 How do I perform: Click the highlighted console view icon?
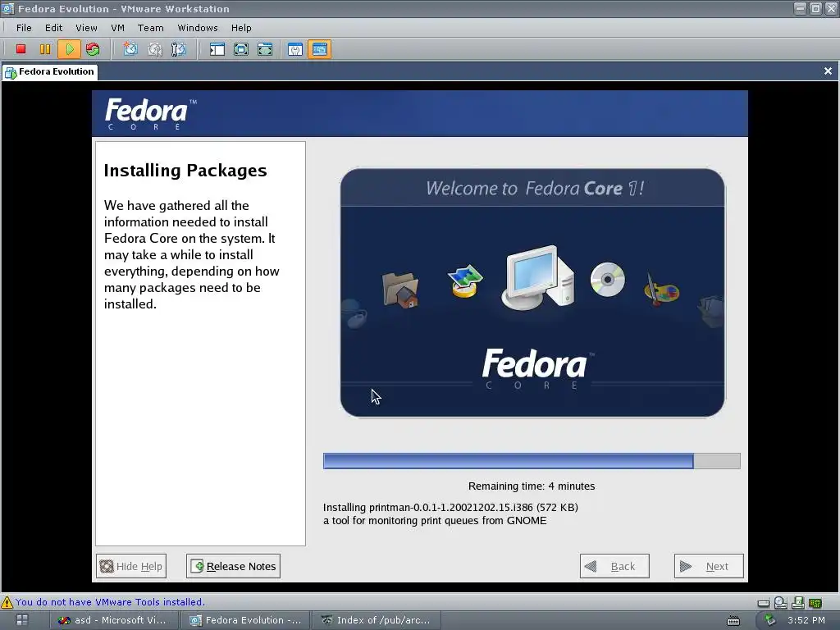pos(319,49)
